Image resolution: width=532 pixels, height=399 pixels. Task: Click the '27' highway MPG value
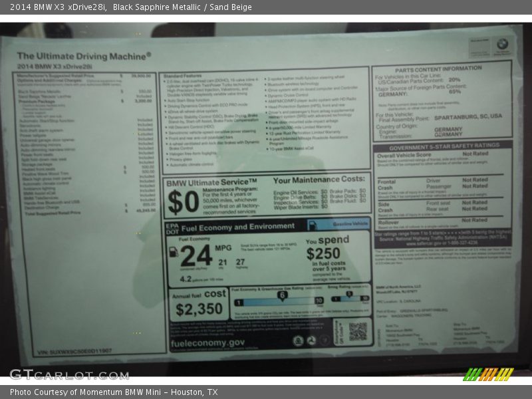[x=240, y=262]
